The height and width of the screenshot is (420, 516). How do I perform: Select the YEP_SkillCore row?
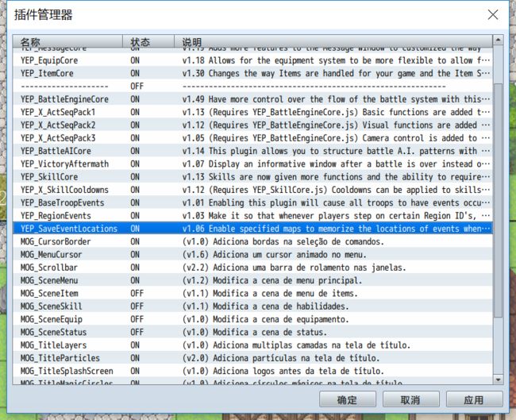click(x=252, y=177)
